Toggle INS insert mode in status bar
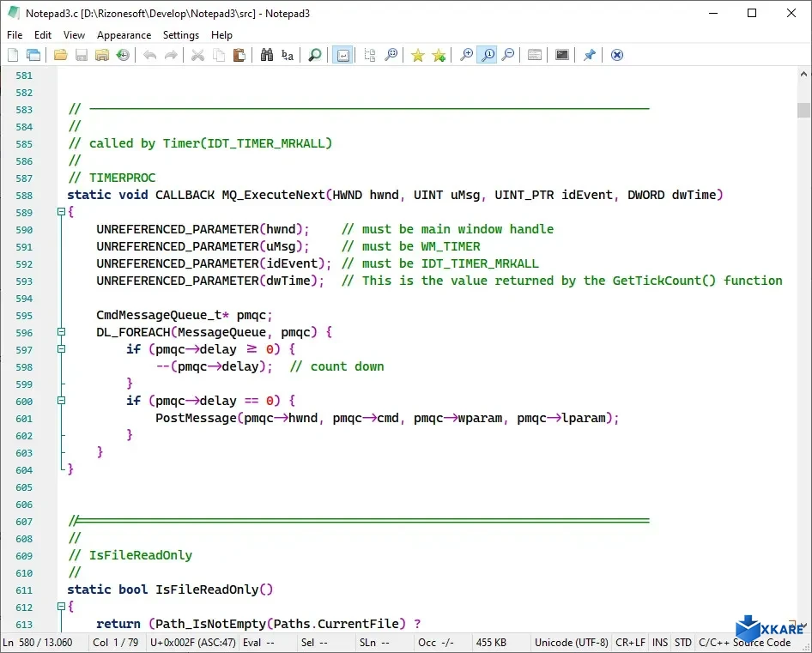The width and height of the screenshot is (812, 653). click(660, 643)
